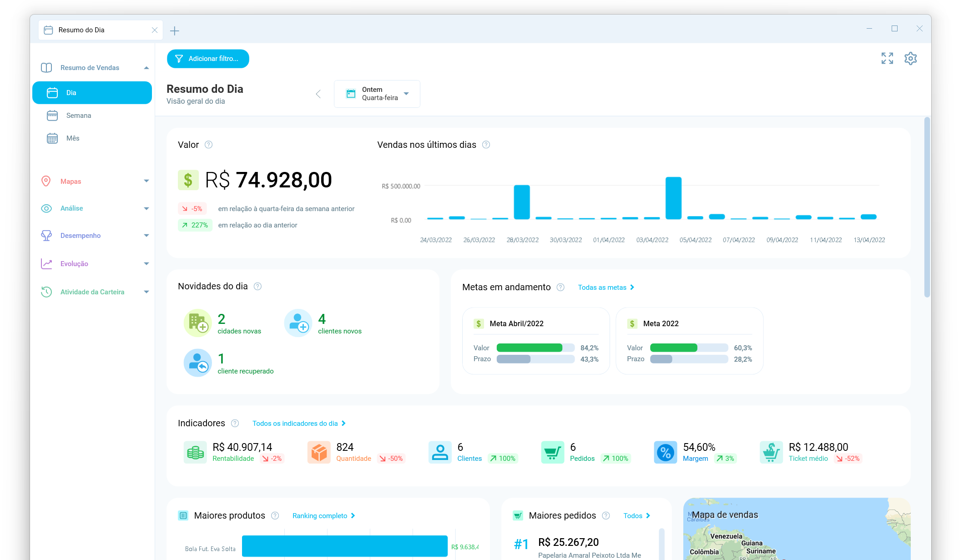Click help icon beside Maiores produtos

tap(275, 515)
